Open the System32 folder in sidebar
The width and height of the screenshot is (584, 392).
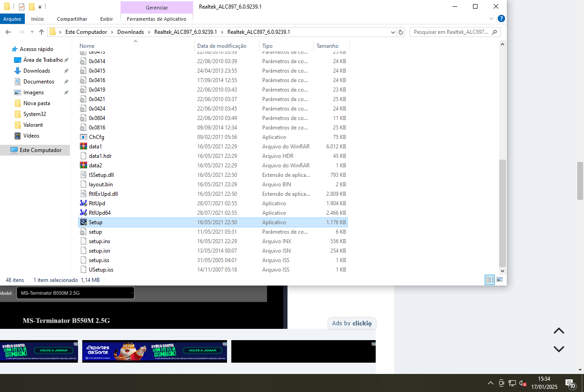click(35, 114)
